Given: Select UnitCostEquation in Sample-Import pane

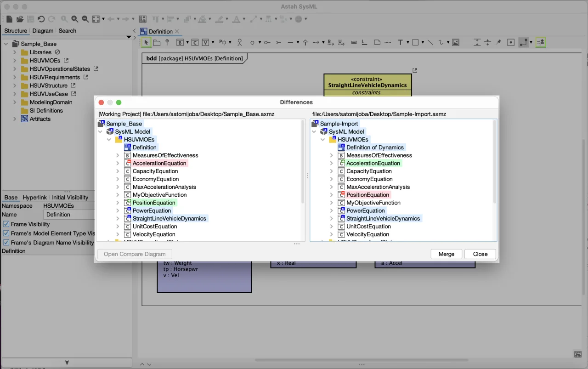Looking at the screenshot, I should [369, 227].
